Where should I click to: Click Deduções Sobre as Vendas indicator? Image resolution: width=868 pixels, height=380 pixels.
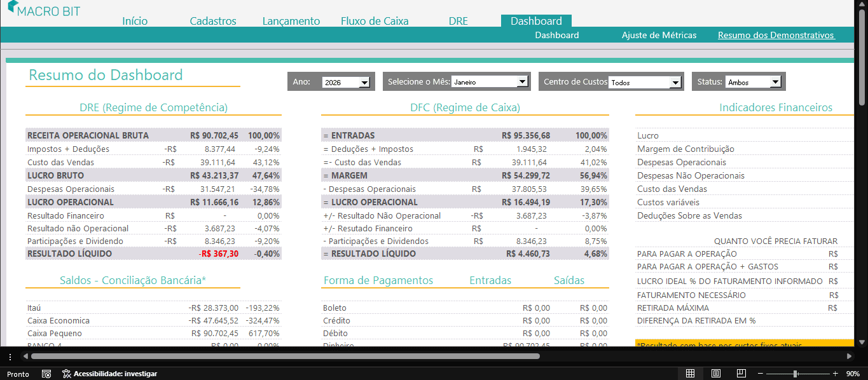click(x=689, y=215)
